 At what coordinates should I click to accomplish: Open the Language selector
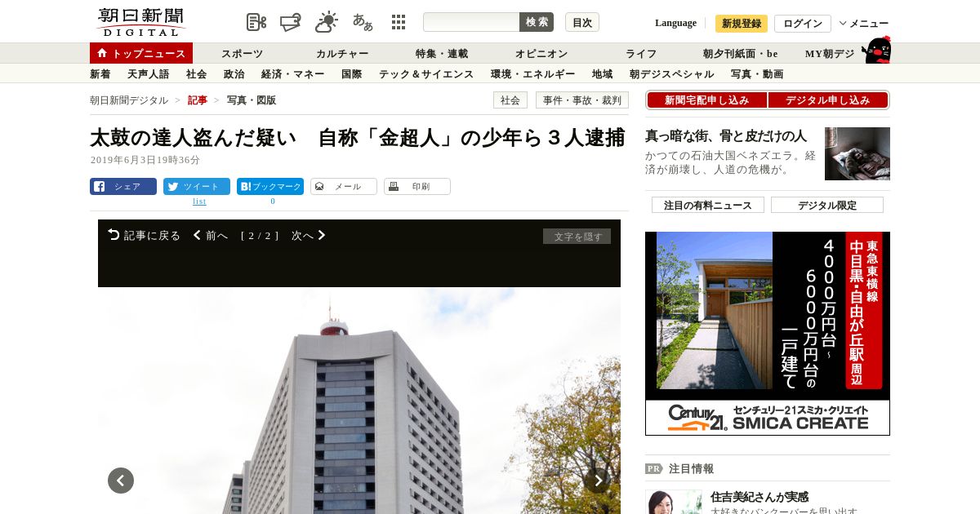pyautogui.click(x=675, y=23)
